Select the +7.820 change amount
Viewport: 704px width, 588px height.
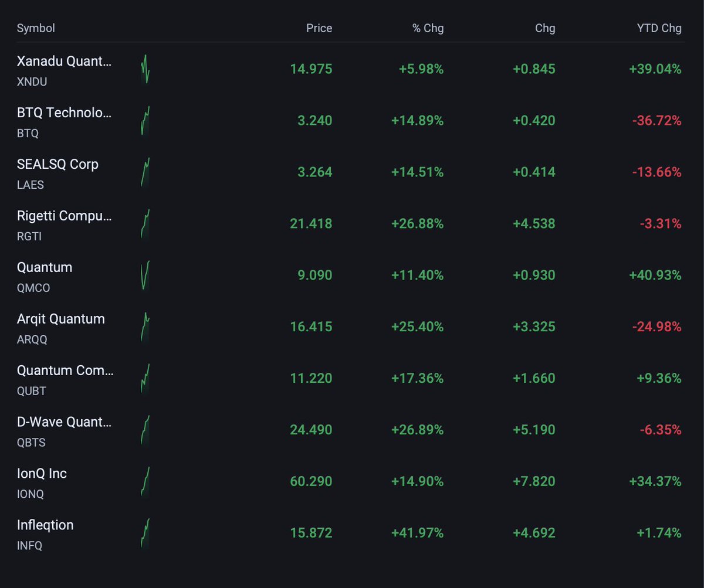click(534, 482)
